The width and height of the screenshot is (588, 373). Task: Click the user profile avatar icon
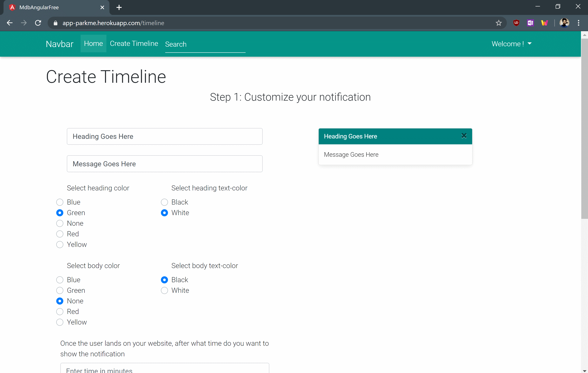pyautogui.click(x=564, y=23)
